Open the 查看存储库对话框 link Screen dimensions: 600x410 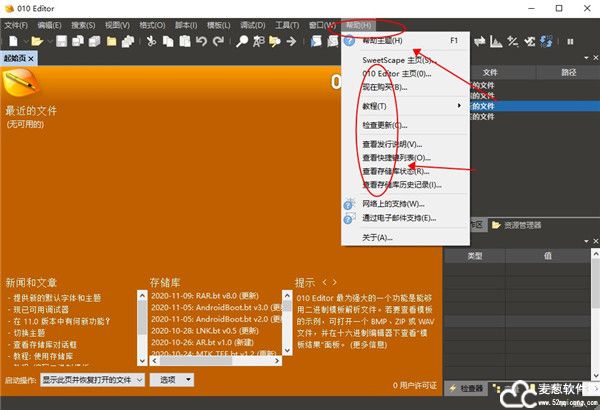click(45, 345)
